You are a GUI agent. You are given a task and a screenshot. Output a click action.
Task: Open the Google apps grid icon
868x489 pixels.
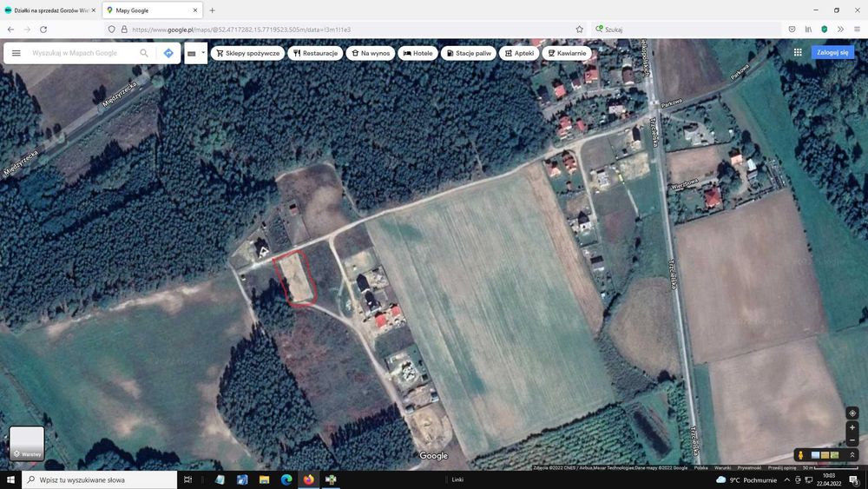click(x=797, y=52)
